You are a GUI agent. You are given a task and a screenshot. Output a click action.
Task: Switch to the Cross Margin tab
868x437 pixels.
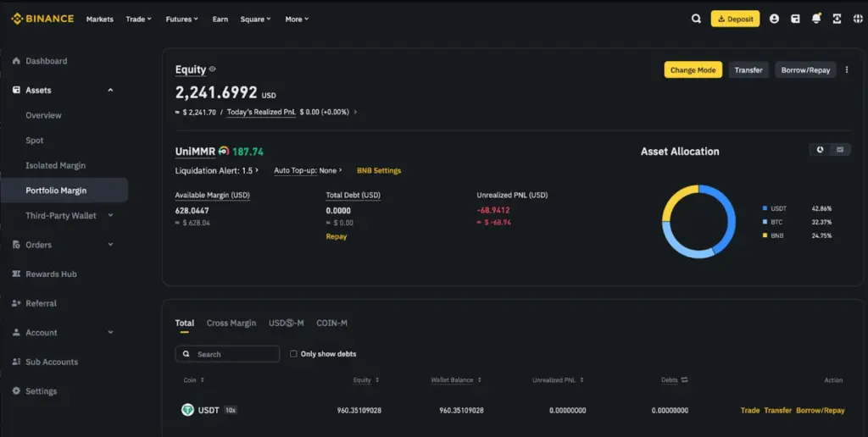pyautogui.click(x=231, y=323)
